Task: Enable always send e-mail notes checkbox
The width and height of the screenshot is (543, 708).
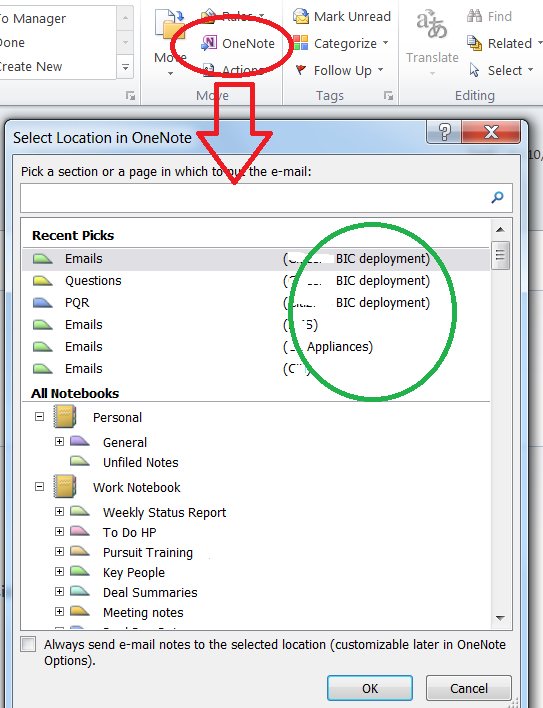Action: pyautogui.click(x=28, y=644)
